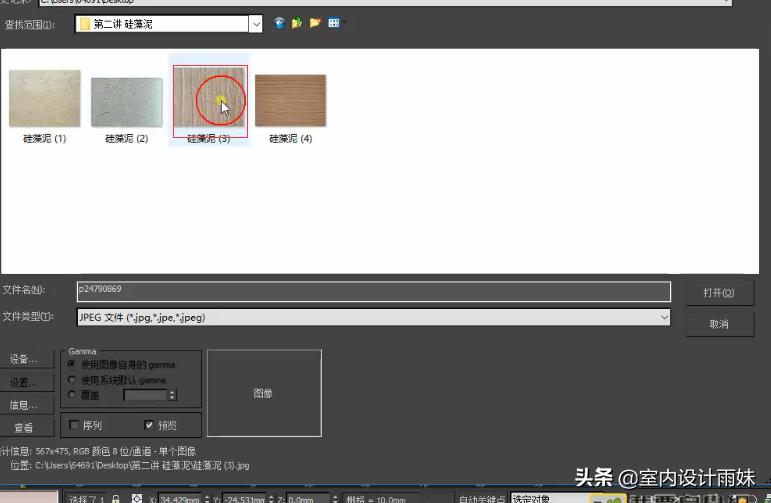Image resolution: width=771 pixels, height=503 pixels.
Task: Click the 设备 button
Action: pos(25,359)
